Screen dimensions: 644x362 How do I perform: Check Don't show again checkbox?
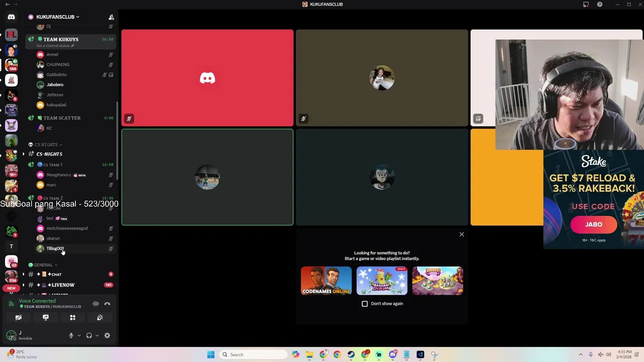365,304
